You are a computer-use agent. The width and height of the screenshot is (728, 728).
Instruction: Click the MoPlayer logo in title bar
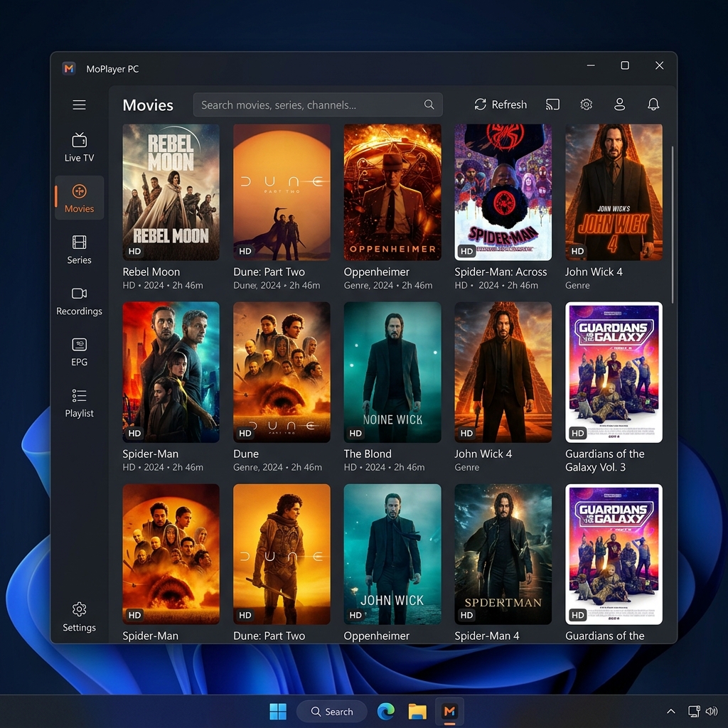tap(69, 69)
